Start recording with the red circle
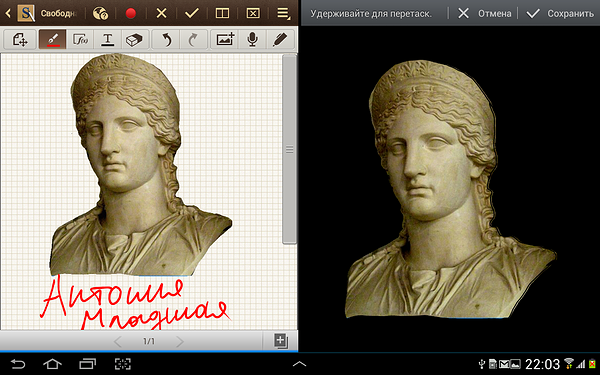 pos(130,13)
